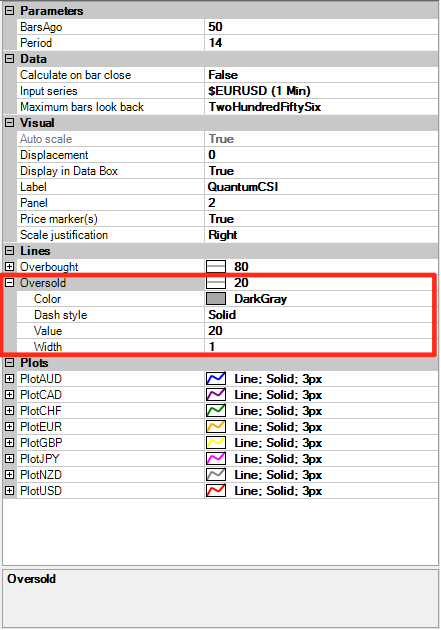
Task: Click the PlotNZD gray line icon
Action: click(x=216, y=475)
